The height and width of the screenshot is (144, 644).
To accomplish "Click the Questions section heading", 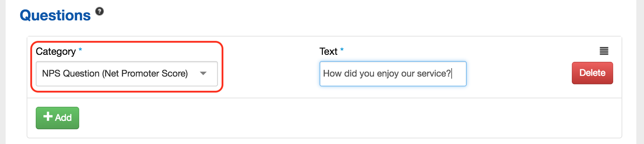I will point(55,15).
